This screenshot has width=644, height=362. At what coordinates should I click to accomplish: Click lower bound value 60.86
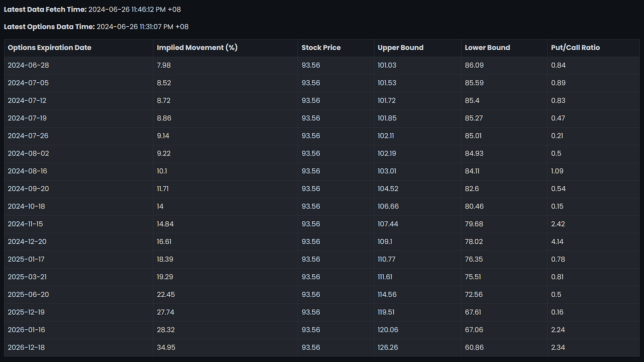(474, 347)
